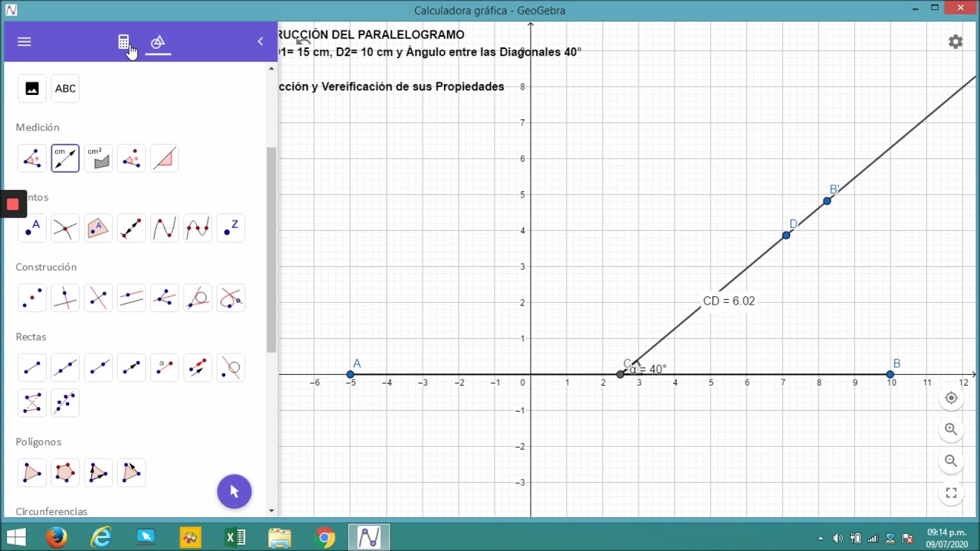The image size is (980, 551).
Task: Select the Point on Object tool
Action: click(x=98, y=228)
